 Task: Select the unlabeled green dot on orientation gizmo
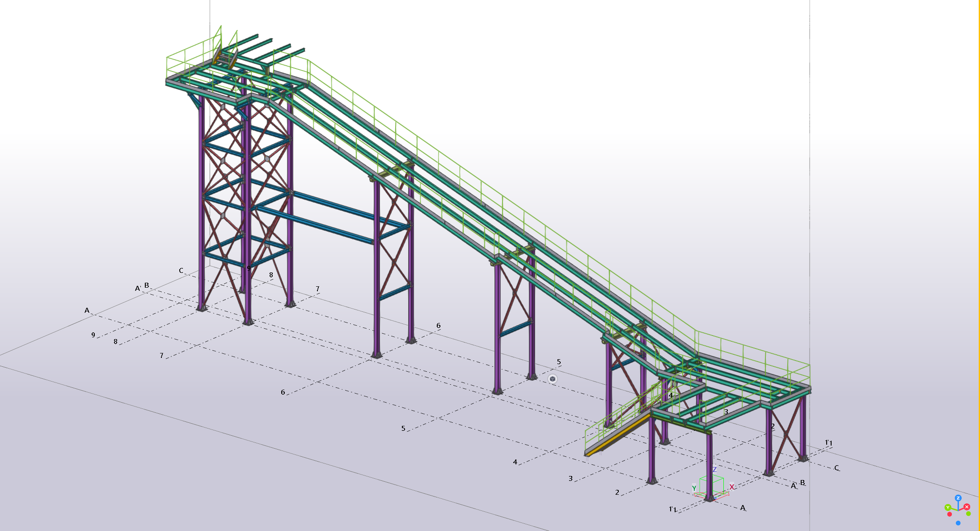968,514
